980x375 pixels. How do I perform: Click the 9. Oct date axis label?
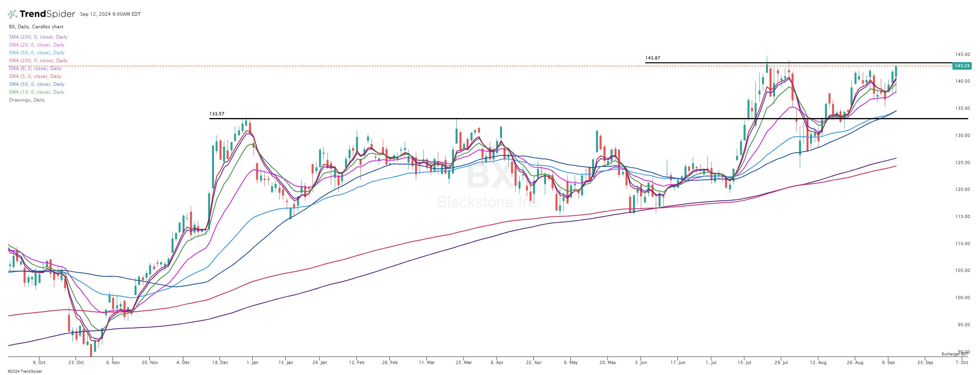39,362
